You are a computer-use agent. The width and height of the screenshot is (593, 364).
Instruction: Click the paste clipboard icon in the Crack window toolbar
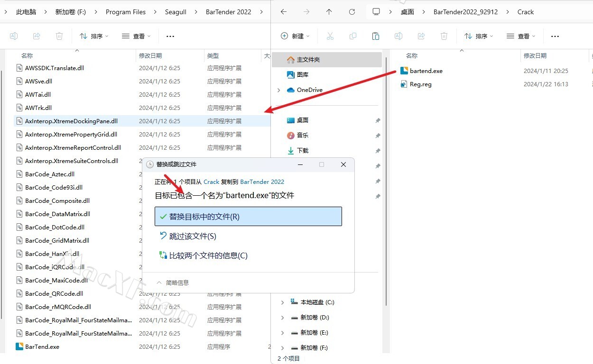[376, 36]
